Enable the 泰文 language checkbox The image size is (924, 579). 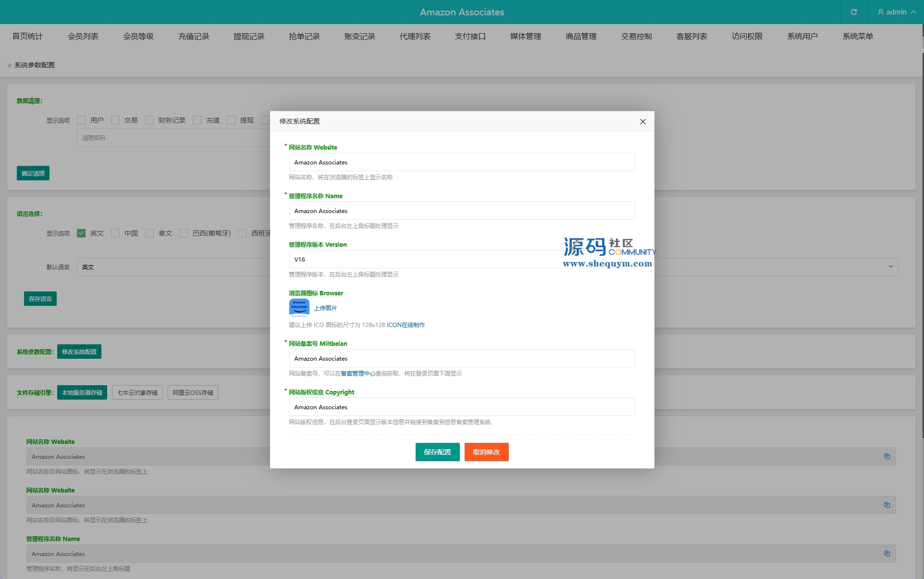tap(149, 233)
